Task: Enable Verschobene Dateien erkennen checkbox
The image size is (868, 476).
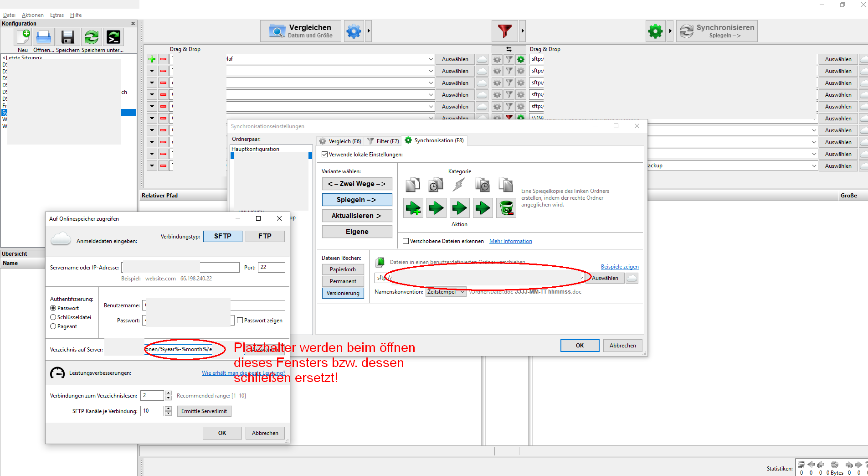Action: [x=406, y=241]
